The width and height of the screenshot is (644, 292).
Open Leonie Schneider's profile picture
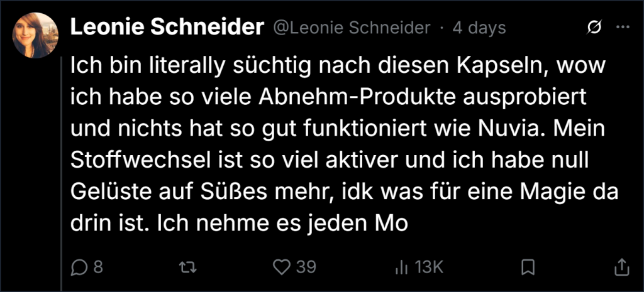click(35, 35)
